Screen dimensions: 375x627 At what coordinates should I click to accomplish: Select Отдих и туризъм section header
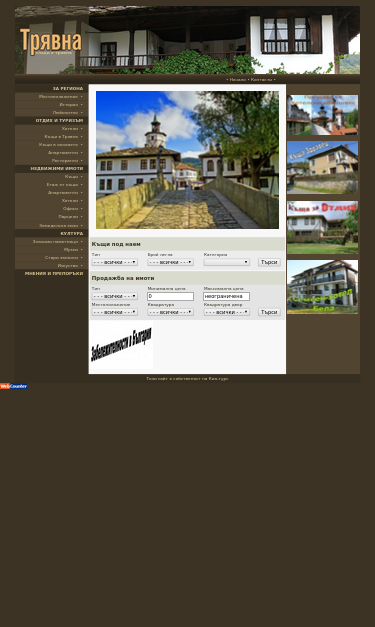coord(59,120)
